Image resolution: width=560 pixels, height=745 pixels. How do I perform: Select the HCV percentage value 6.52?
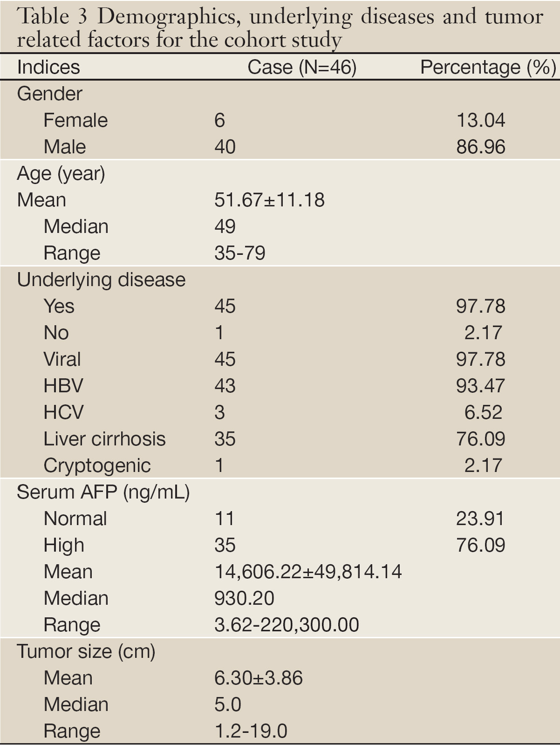tap(483, 413)
